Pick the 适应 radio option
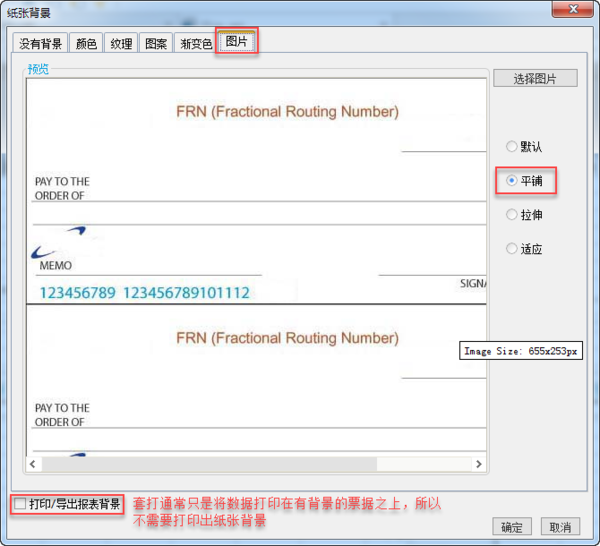 click(513, 249)
